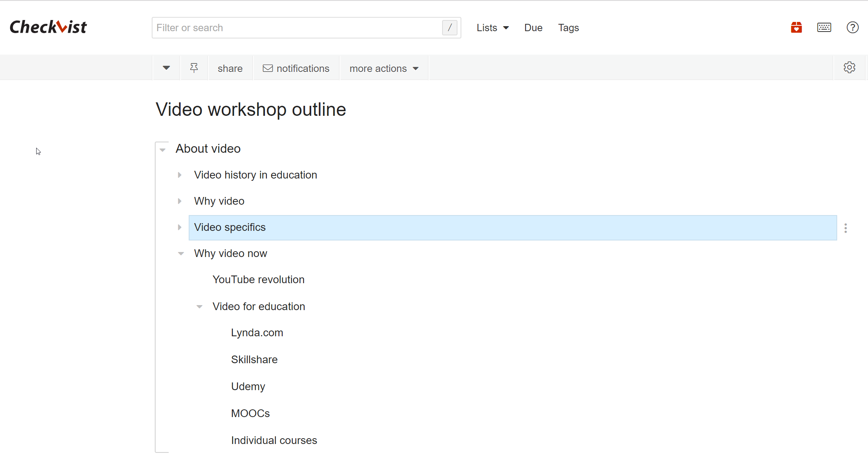Click the Video workshop outline title
This screenshot has height=464, width=868.
pyautogui.click(x=251, y=110)
